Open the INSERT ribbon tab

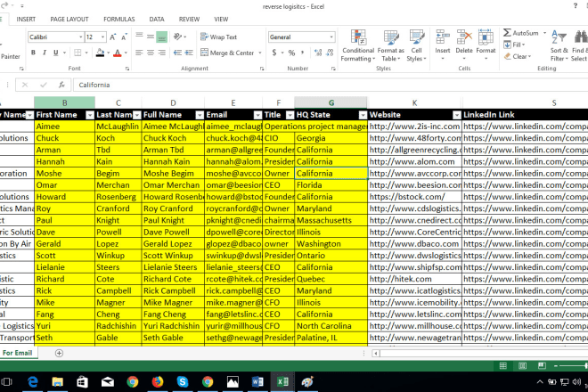click(x=26, y=19)
